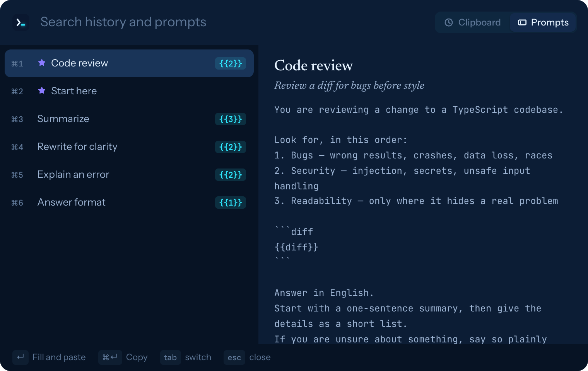Click the Prompts tab icon

click(522, 22)
